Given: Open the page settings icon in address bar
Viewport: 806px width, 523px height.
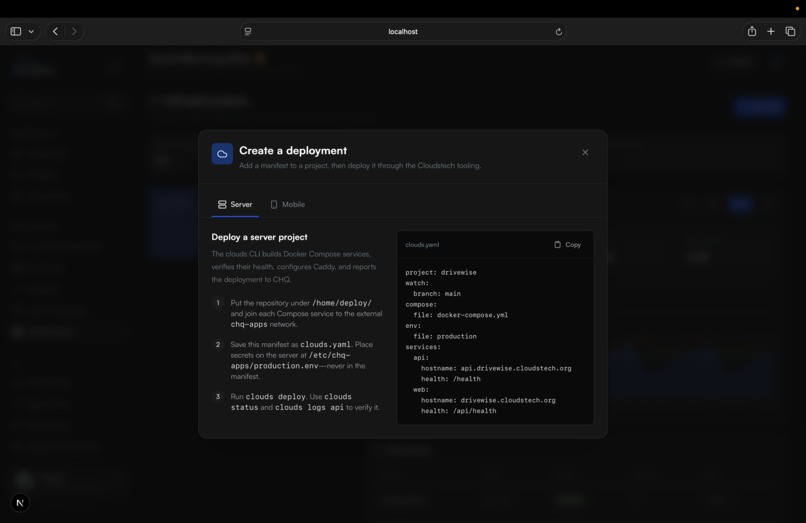Looking at the screenshot, I should point(248,31).
